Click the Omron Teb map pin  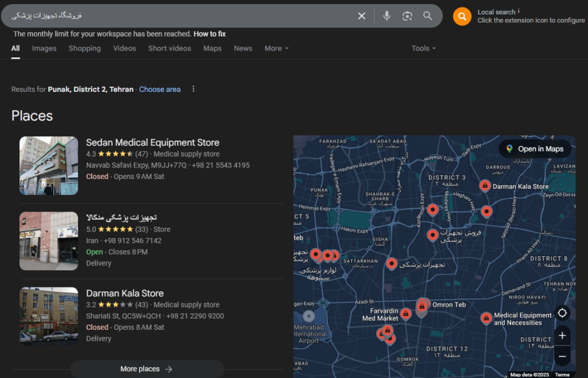422,306
